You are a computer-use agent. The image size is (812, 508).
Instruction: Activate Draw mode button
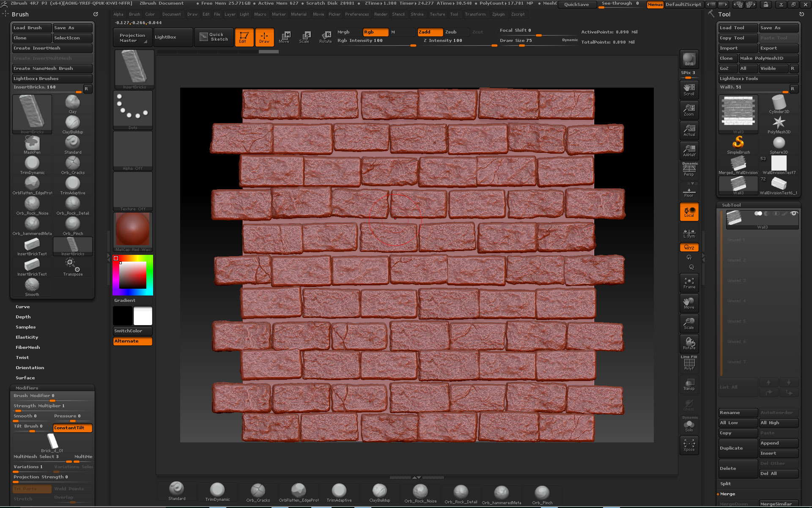point(264,37)
